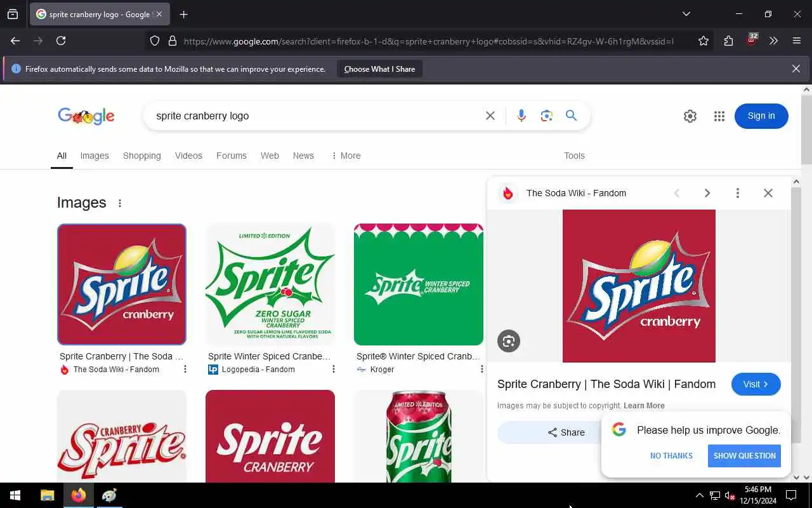The image size is (812, 508).
Task: Open the Google apps grid
Action: click(x=719, y=116)
